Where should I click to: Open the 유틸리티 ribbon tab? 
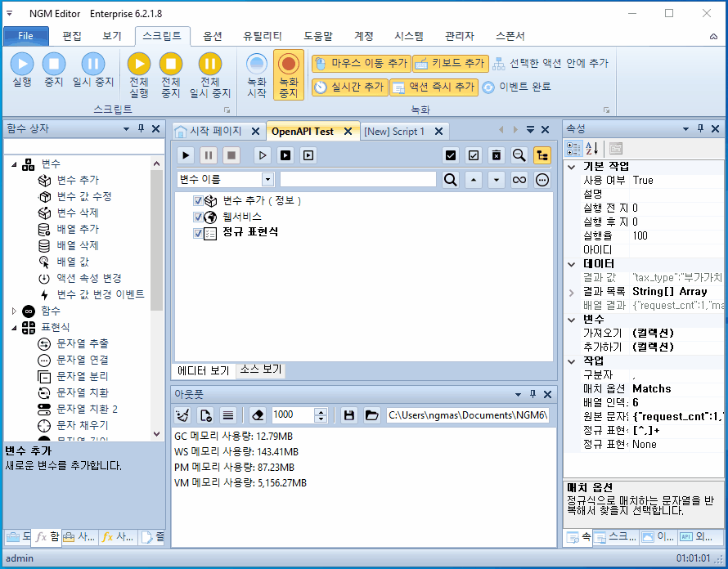coord(263,36)
